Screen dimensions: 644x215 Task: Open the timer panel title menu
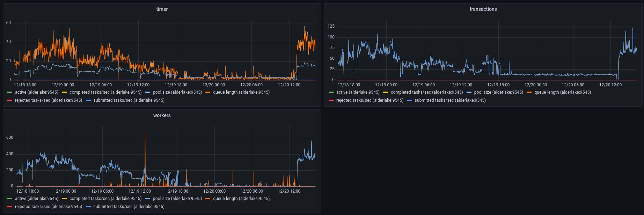click(162, 9)
